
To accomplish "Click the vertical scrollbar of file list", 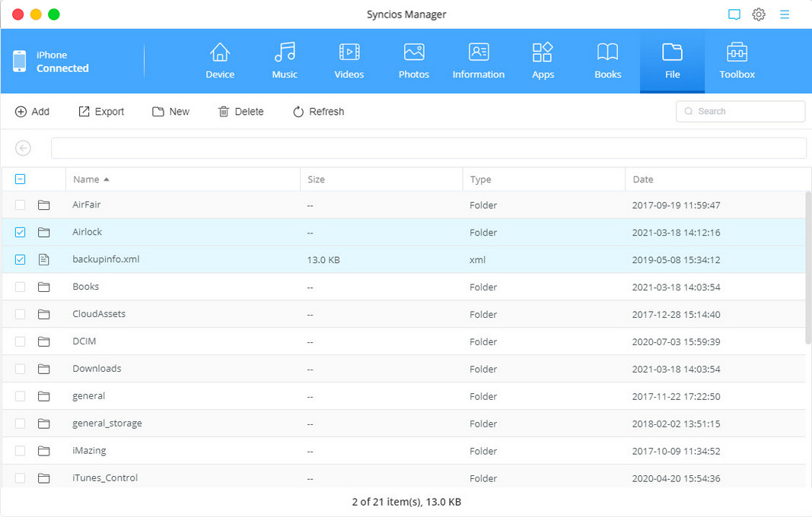I will click(808, 267).
